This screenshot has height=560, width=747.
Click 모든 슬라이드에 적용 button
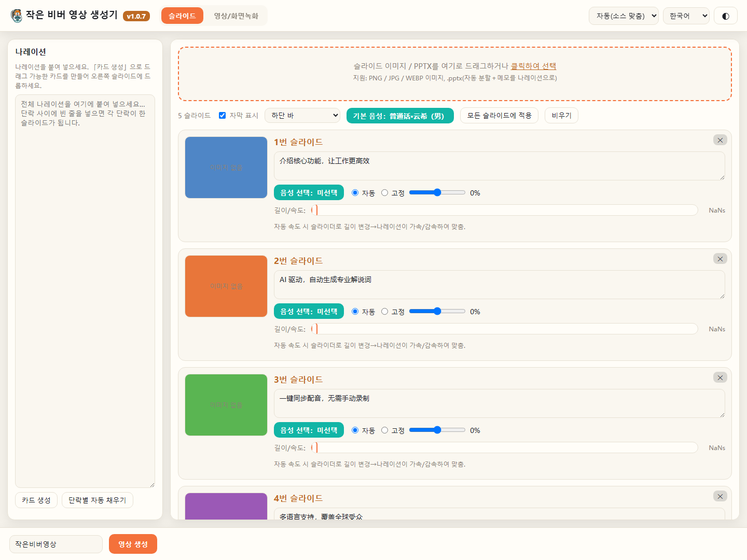499,116
